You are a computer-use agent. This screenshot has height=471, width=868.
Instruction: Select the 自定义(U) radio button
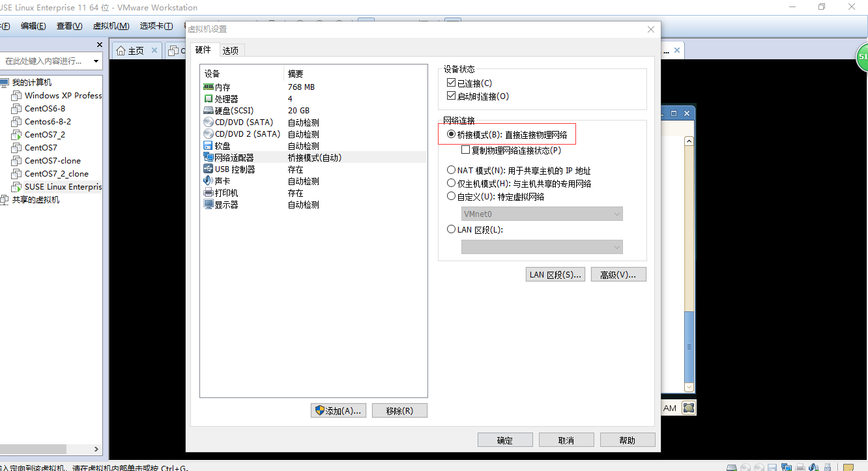[x=452, y=196]
